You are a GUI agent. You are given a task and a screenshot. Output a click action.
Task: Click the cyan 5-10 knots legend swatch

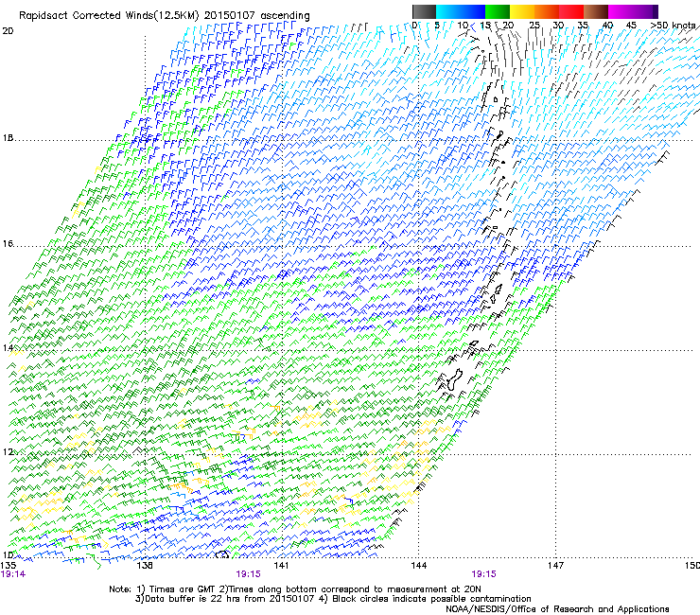448,11
